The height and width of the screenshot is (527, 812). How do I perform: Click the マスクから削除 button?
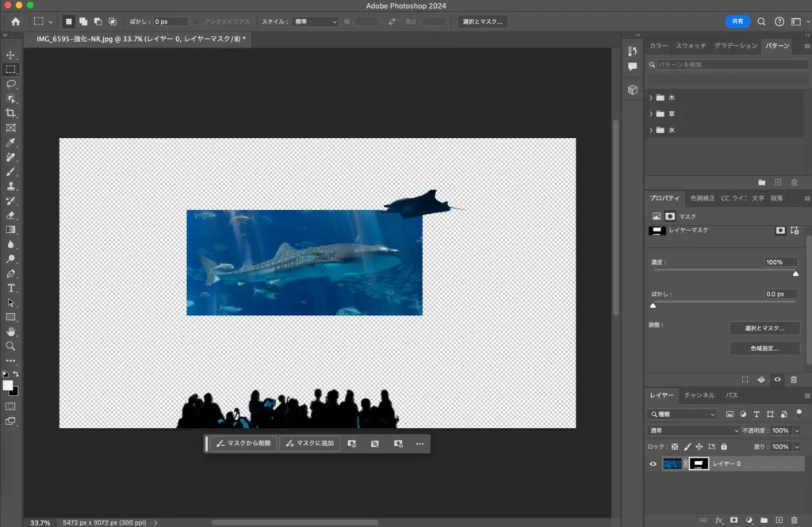(243, 444)
